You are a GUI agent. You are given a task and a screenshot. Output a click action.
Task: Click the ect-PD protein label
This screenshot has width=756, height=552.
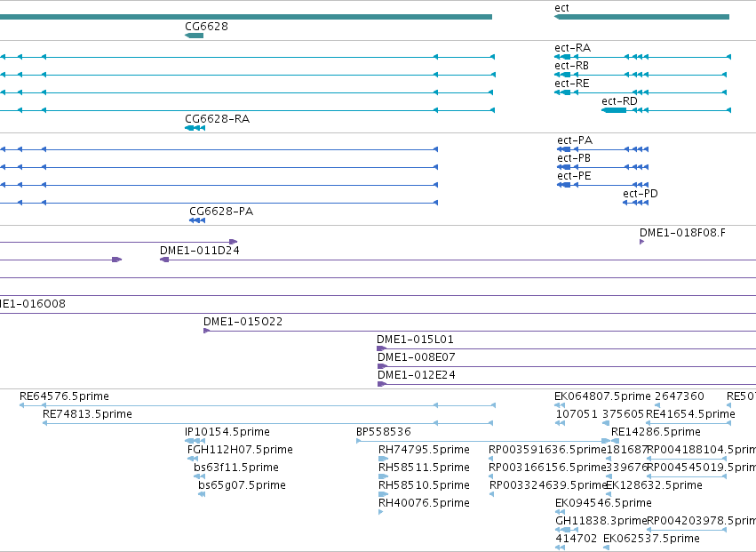(x=641, y=194)
